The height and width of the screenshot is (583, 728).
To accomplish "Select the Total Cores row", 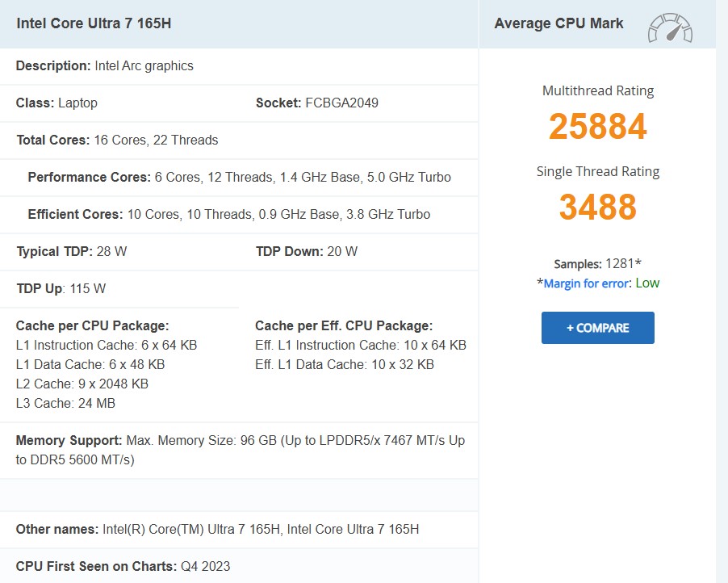I will [x=117, y=141].
